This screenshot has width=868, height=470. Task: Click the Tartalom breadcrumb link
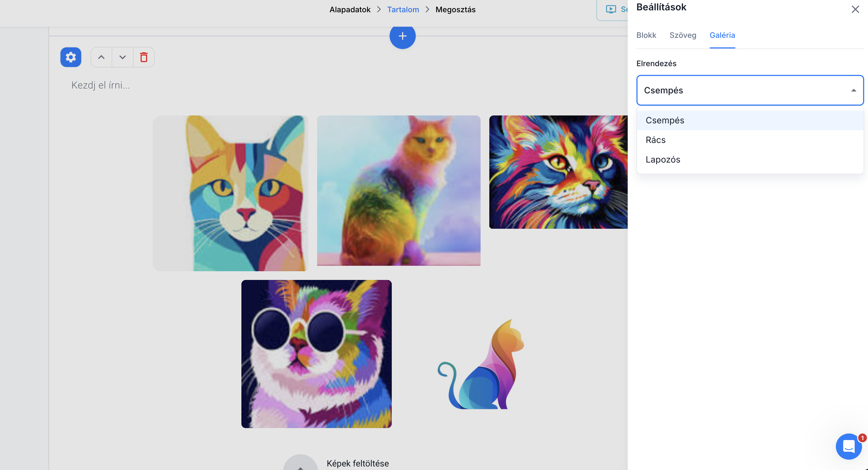403,10
